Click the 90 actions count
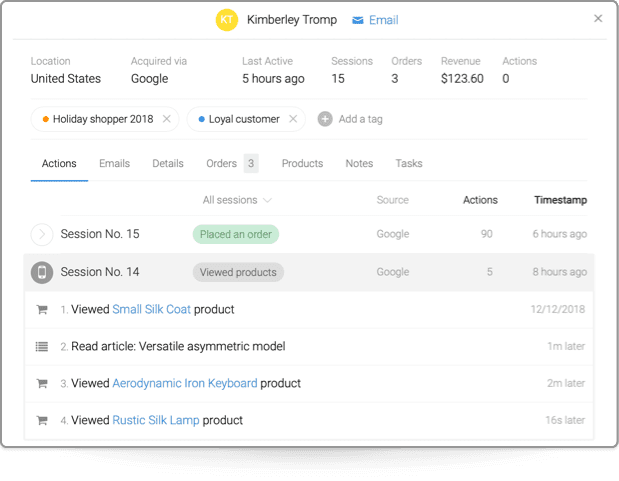The width and height of the screenshot is (619, 481). coord(486,234)
